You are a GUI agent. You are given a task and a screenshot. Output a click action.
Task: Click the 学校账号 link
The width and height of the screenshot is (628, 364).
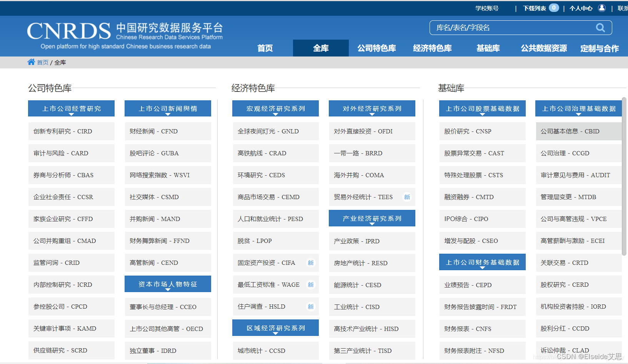click(487, 8)
